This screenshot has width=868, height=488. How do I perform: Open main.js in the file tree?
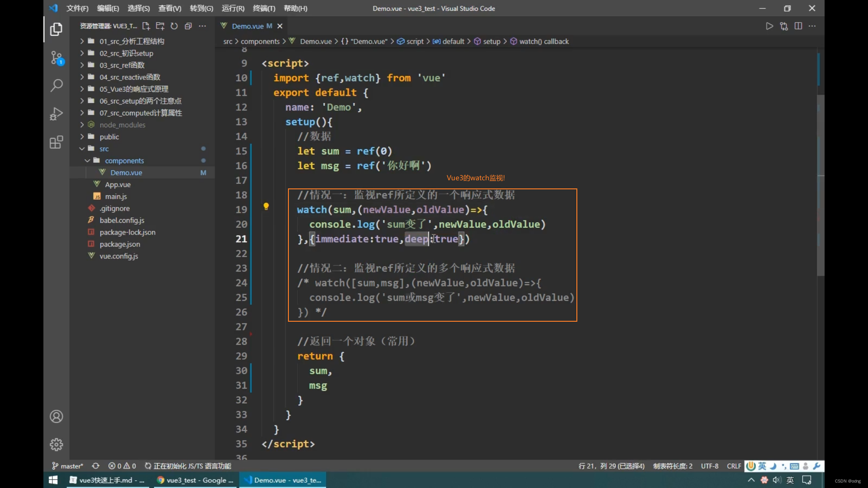point(142,197)
